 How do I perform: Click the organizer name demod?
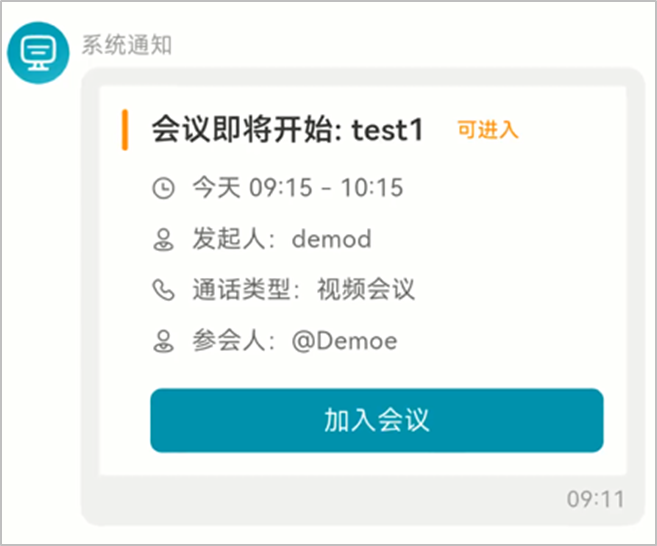tap(331, 239)
